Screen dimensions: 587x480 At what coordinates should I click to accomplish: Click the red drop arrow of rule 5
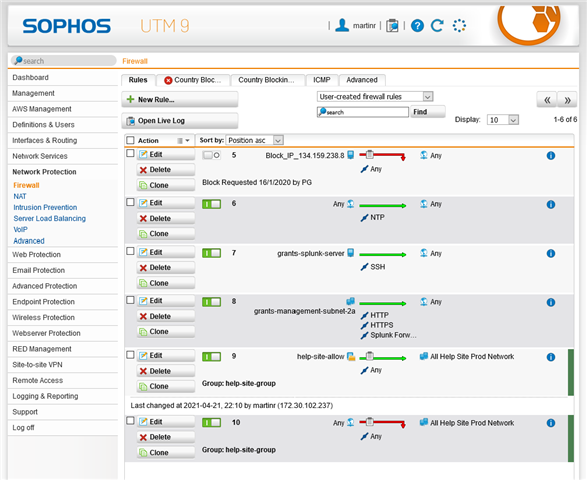[382, 155]
